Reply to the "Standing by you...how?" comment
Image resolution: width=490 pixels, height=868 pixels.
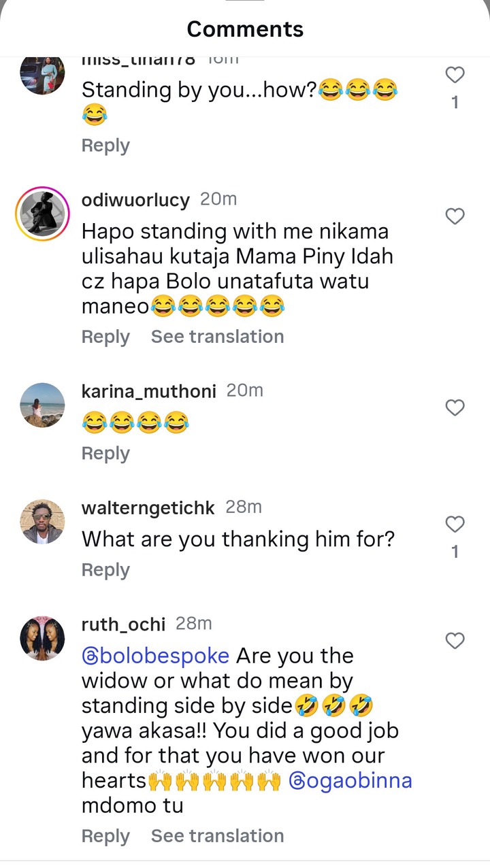(105, 146)
